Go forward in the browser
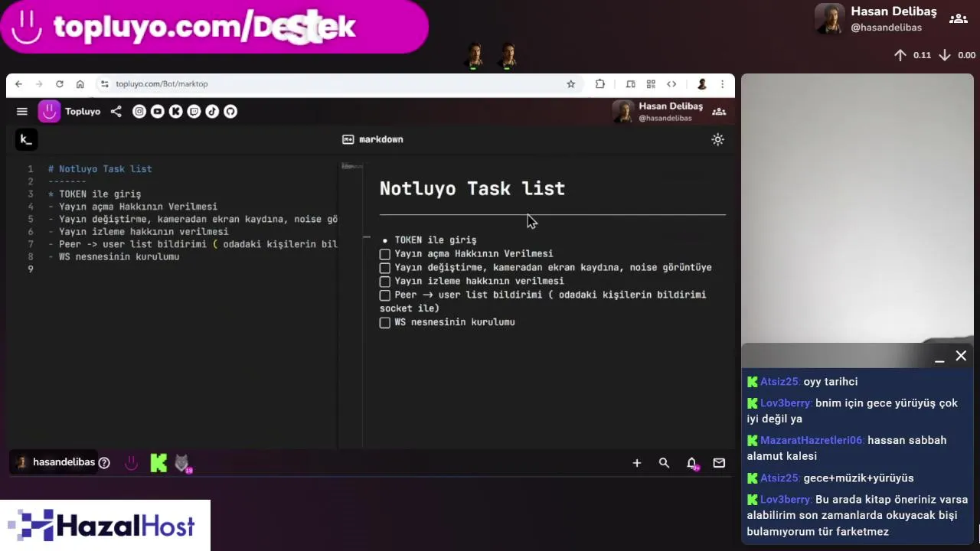 point(39,84)
